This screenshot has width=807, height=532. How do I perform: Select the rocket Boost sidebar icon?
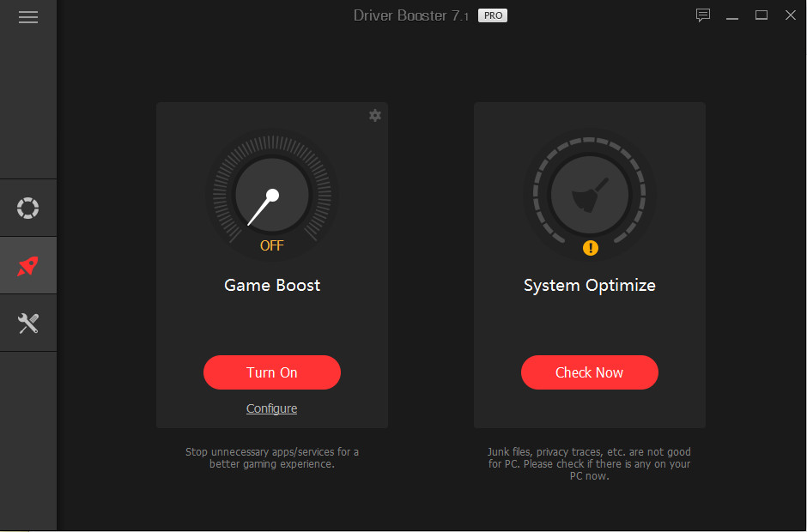[x=27, y=265]
